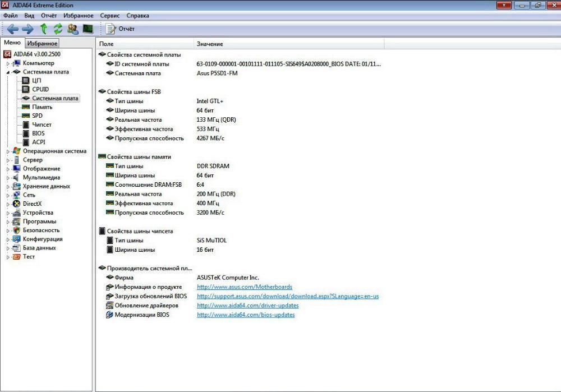Viewport: 561px width, 392px height.
Task: Click the Back arrow toolbar icon
Action: (x=12, y=29)
